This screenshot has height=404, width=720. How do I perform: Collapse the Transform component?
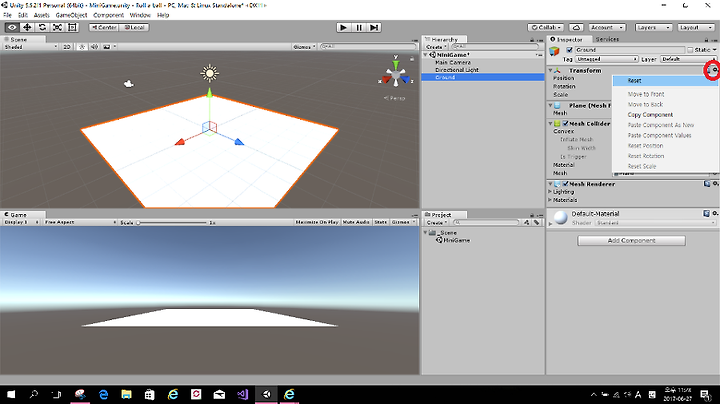[x=550, y=70]
